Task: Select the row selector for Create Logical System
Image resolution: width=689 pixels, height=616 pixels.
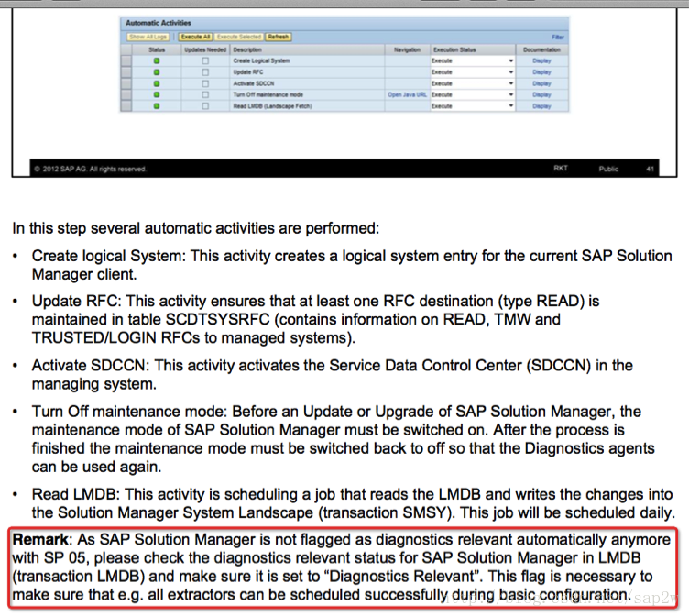Action: [x=126, y=60]
